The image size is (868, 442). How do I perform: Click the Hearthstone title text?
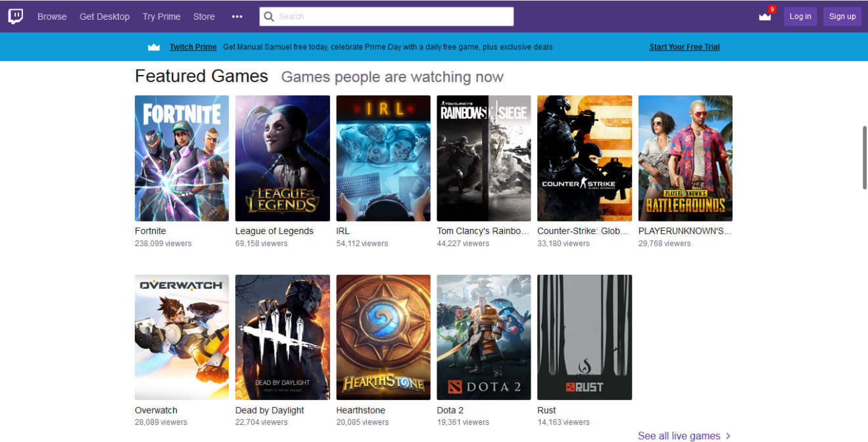(361, 410)
